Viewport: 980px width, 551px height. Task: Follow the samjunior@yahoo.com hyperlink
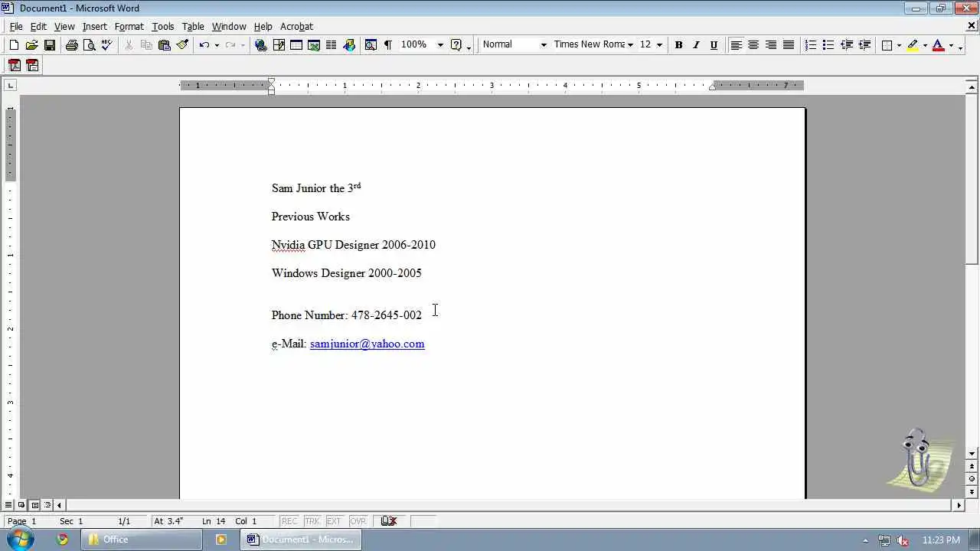367,344
